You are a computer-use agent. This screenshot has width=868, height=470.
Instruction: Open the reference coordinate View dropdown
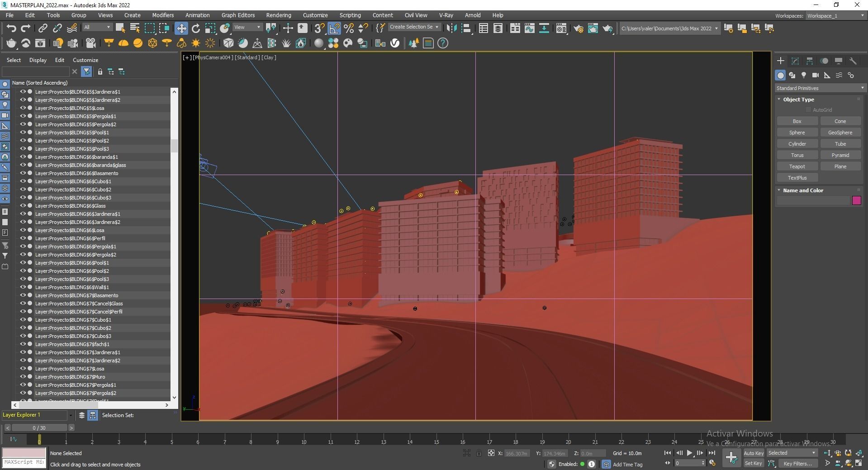click(247, 27)
